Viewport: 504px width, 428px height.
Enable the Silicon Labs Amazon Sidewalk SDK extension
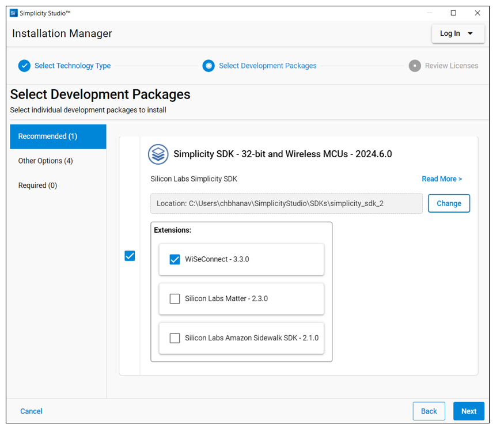[175, 338]
